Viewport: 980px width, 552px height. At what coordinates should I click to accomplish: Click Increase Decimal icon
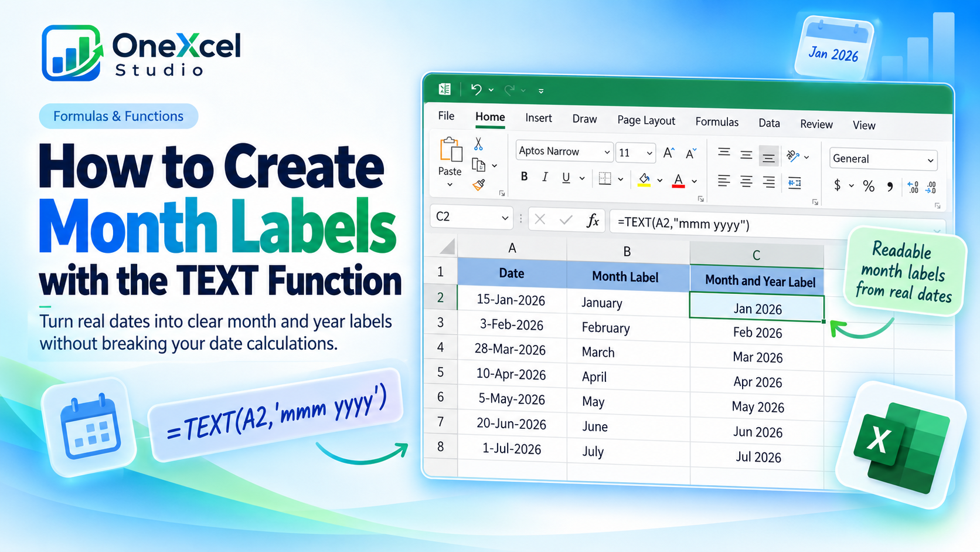pyautogui.click(x=913, y=187)
